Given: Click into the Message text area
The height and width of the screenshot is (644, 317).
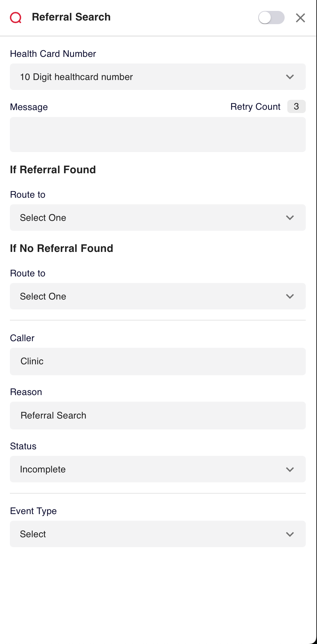Looking at the screenshot, I should coord(158,135).
